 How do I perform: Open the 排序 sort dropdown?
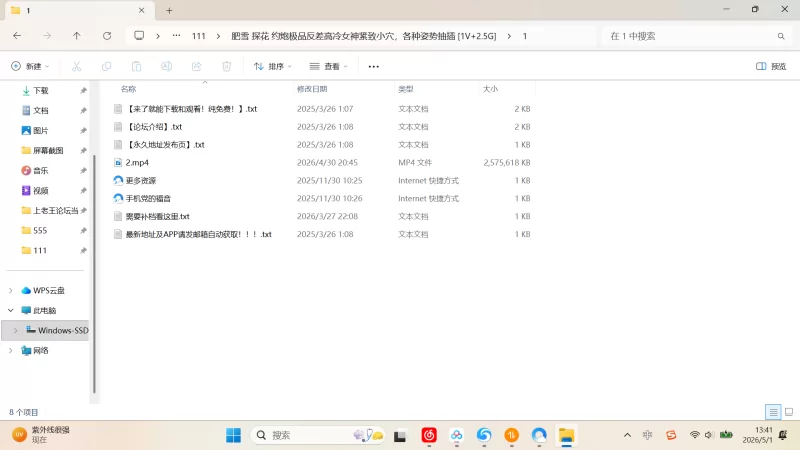[x=273, y=66]
